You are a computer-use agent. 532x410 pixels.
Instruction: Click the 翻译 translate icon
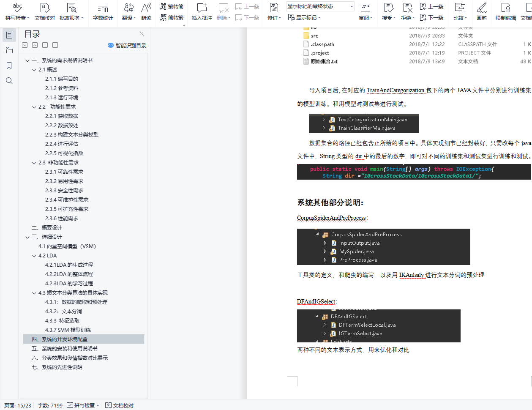coord(129,8)
